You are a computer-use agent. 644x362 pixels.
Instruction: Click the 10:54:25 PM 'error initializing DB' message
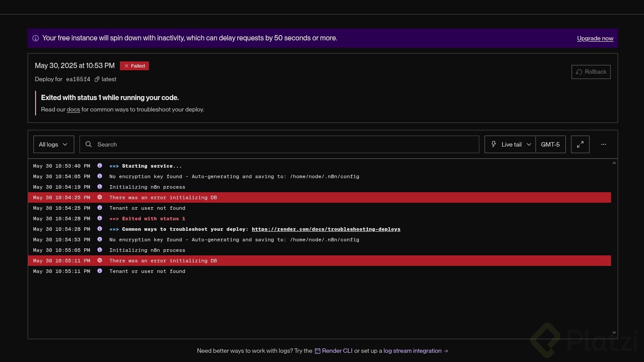(163, 197)
